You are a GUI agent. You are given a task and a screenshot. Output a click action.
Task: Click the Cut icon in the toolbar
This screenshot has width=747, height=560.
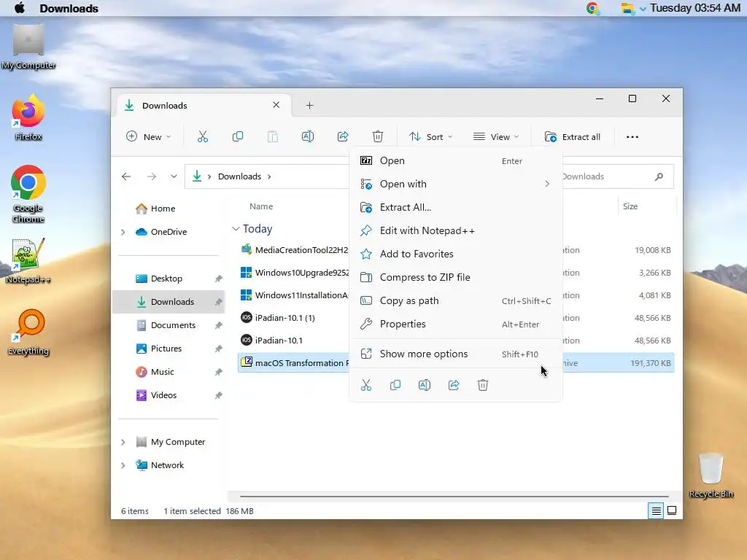[x=203, y=136]
